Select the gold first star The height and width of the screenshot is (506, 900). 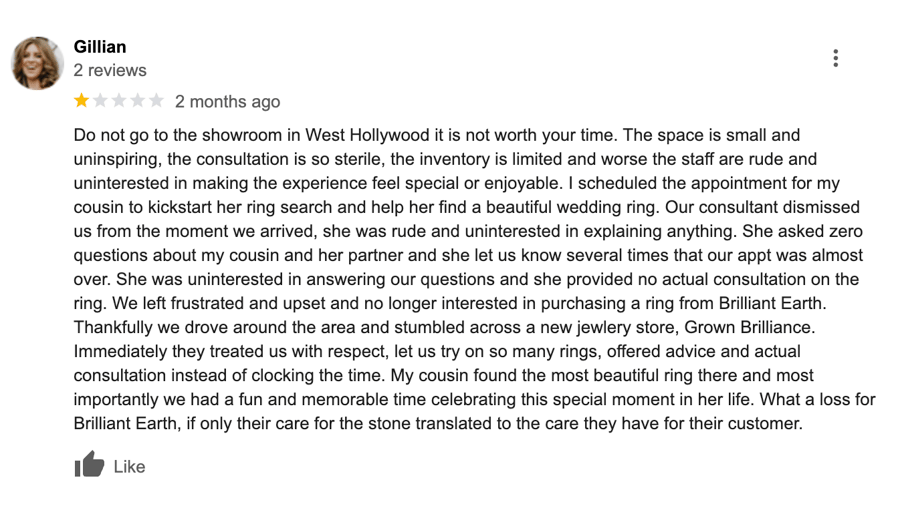click(x=82, y=101)
